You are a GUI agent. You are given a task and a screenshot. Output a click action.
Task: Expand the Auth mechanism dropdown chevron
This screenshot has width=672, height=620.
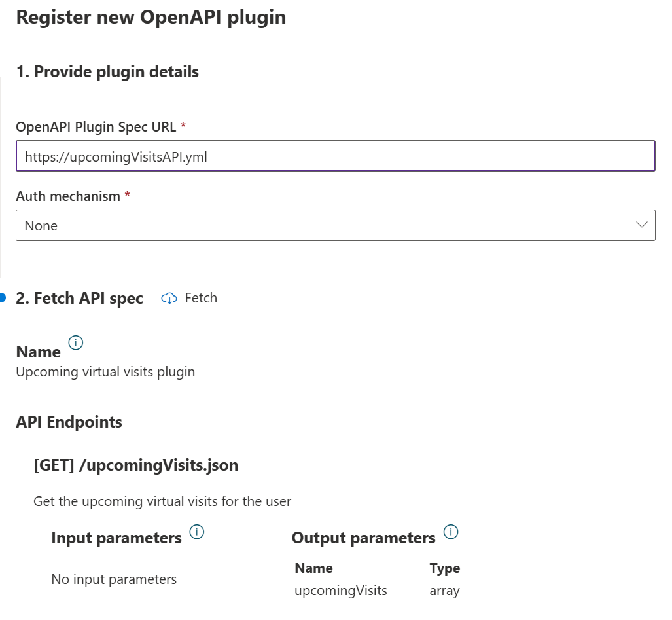641,225
